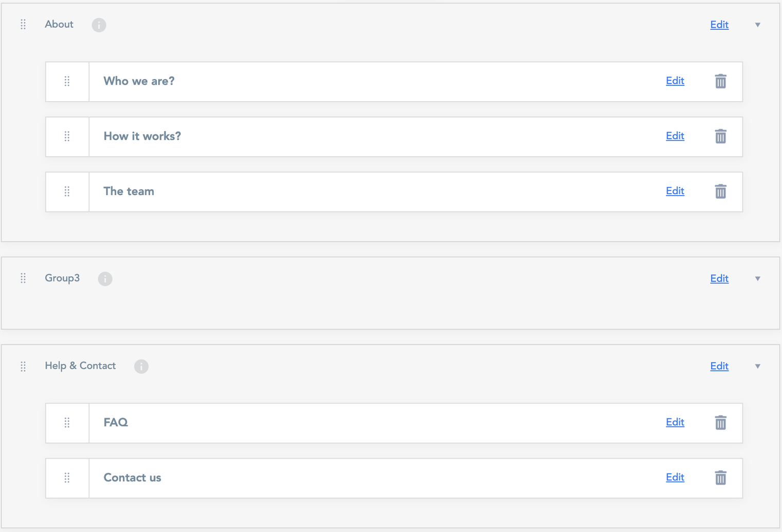Viewport: 782px width, 532px height.
Task: Remove "The team" with its trash icon
Action: coord(720,192)
